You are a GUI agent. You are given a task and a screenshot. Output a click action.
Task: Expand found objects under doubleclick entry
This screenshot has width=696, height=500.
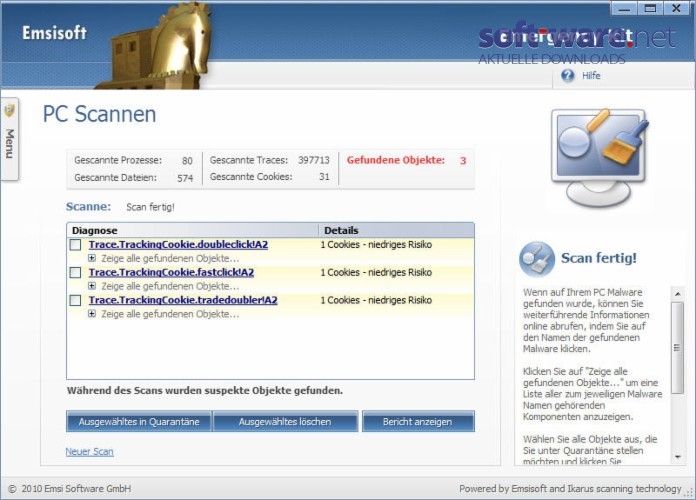pos(92,258)
